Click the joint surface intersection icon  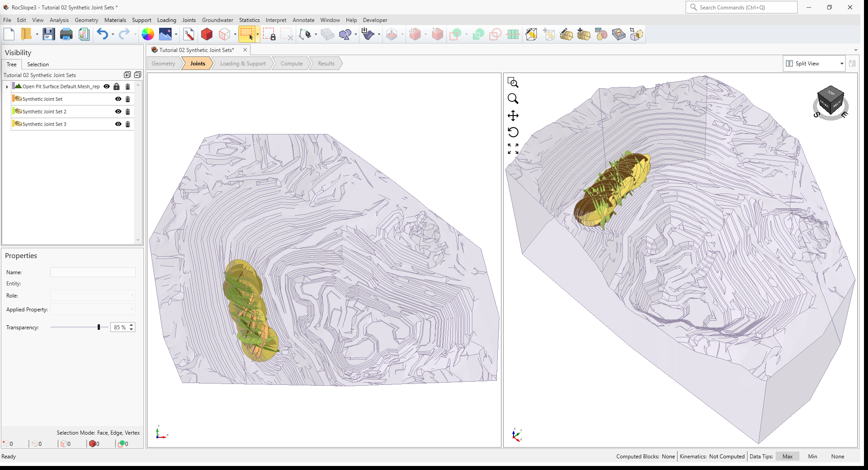tap(618, 34)
